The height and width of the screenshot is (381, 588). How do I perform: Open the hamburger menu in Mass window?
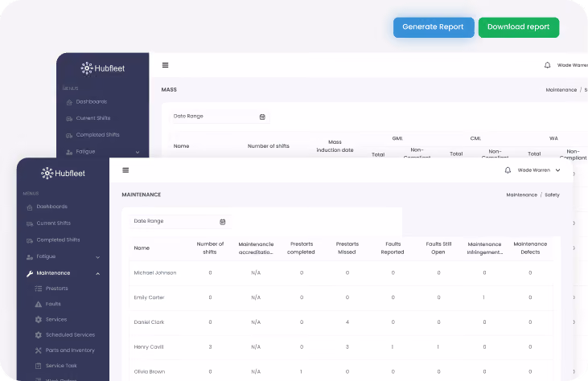pyautogui.click(x=165, y=65)
